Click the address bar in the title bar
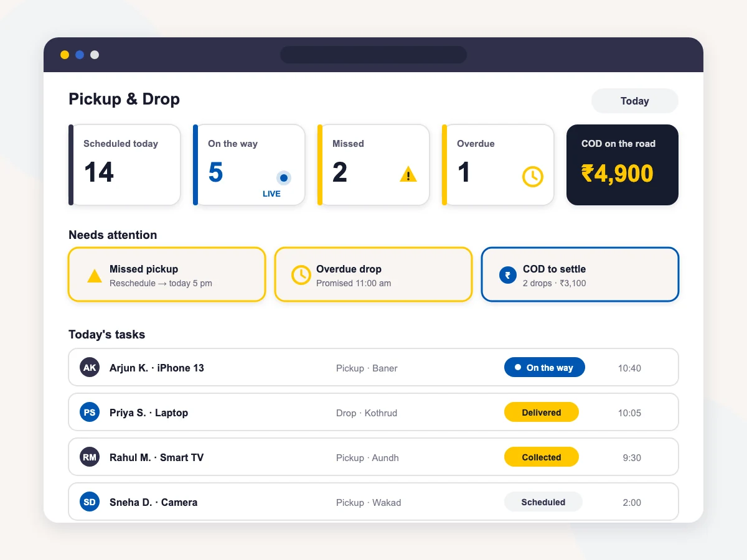Viewport: 747px width, 560px height. tap(374, 55)
